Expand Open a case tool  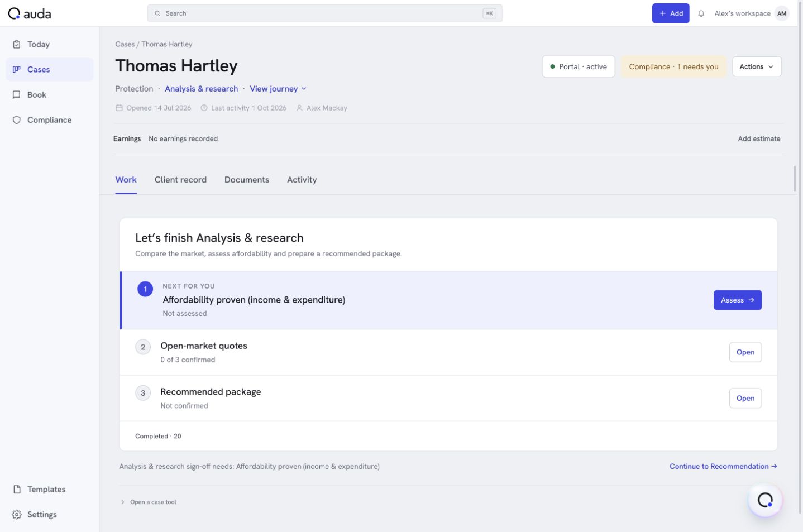149,502
